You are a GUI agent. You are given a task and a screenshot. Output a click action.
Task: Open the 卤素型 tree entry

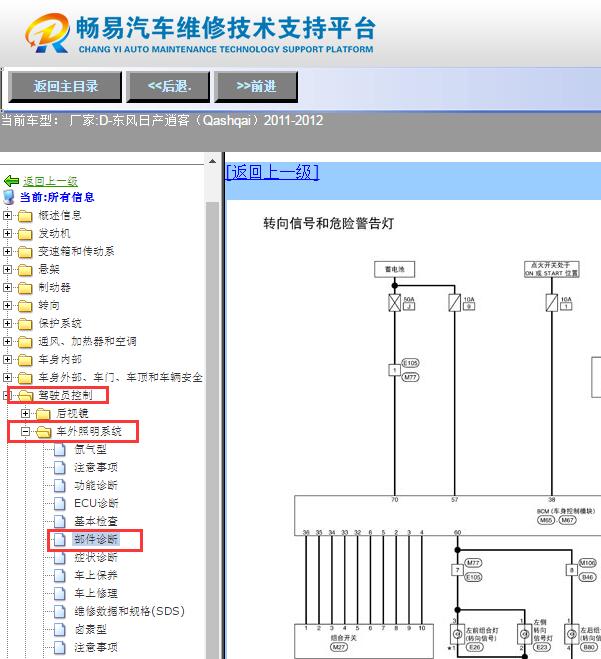[x=90, y=629]
